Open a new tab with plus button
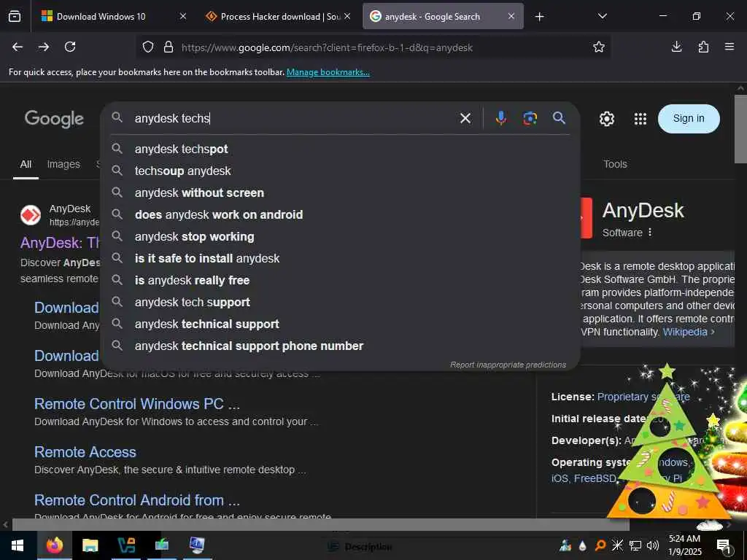Viewport: 747px width, 560px height. click(539, 17)
